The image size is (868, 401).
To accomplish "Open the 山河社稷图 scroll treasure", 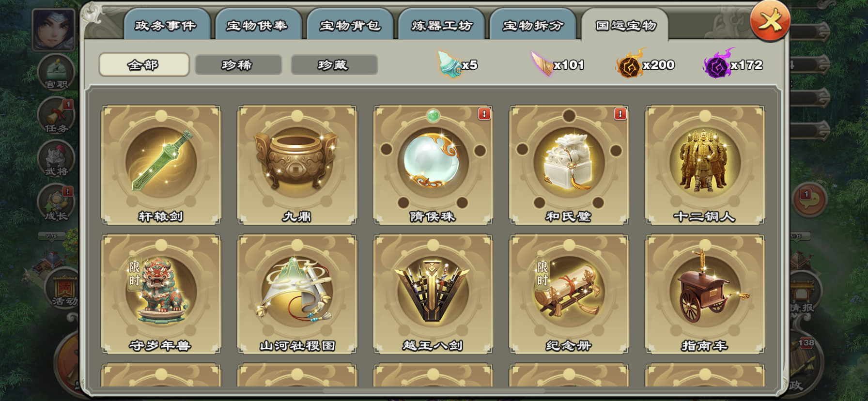I will pos(297,294).
